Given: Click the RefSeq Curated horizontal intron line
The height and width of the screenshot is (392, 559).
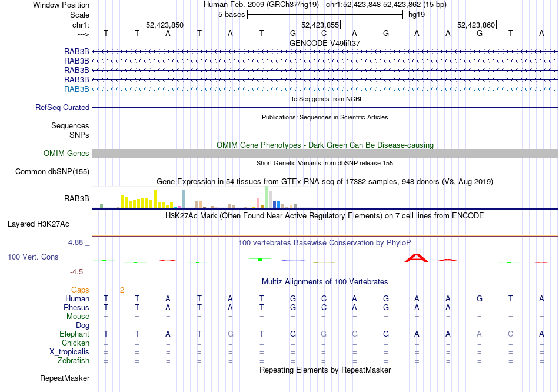Looking at the screenshot, I should click(325, 107).
